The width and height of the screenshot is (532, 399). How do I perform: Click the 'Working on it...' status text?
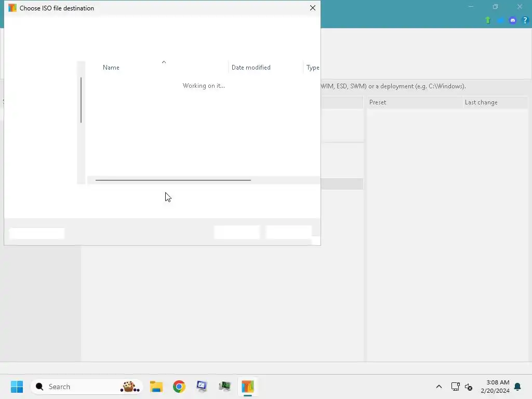pos(204,86)
